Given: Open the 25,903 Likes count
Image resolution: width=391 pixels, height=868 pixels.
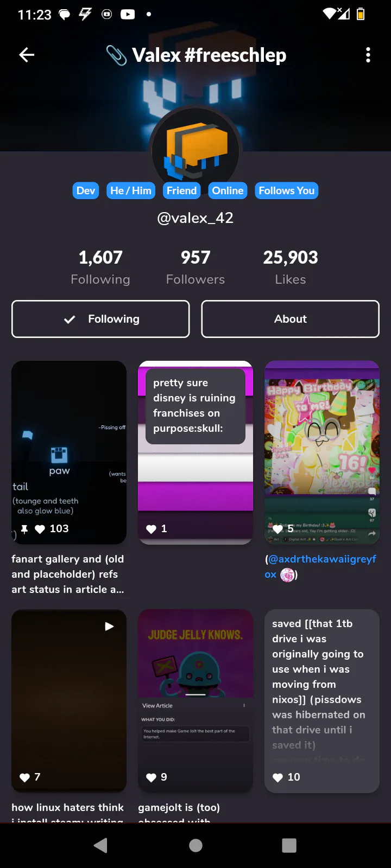Looking at the screenshot, I should tap(291, 267).
